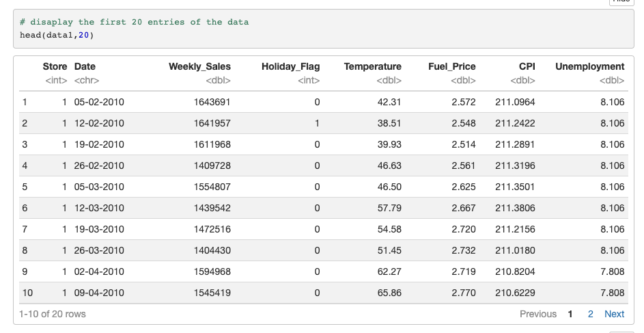Click the Store column header
The image size is (644, 333).
[x=55, y=66]
